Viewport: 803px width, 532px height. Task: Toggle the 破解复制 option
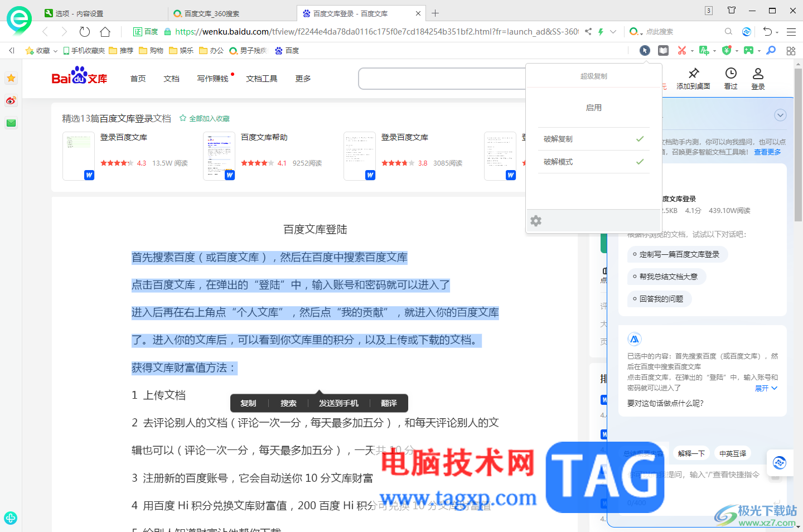594,139
